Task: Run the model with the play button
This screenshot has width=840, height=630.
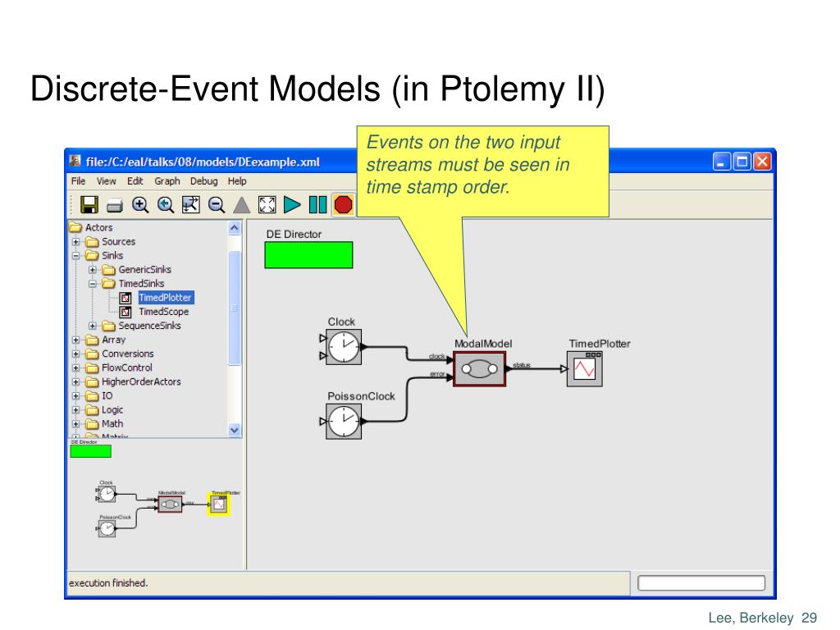Action: point(292,204)
